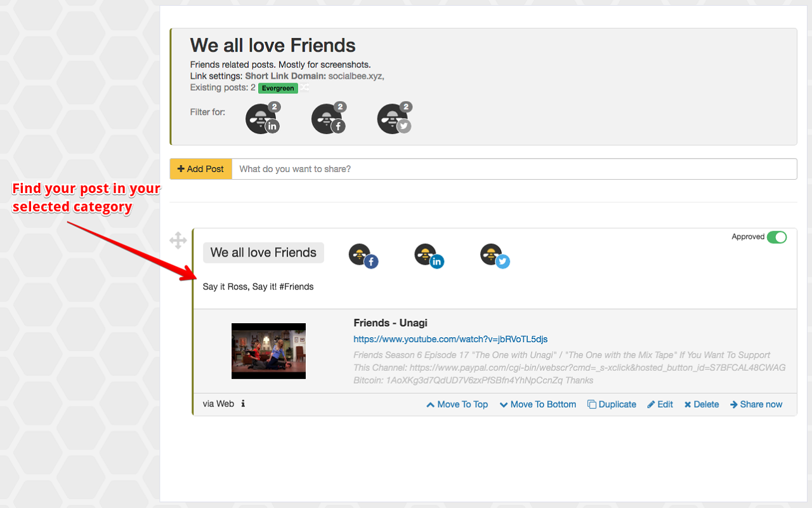The image size is (812, 508).
Task: Click the 'Friends - Unagi' title
Action: 390,323
